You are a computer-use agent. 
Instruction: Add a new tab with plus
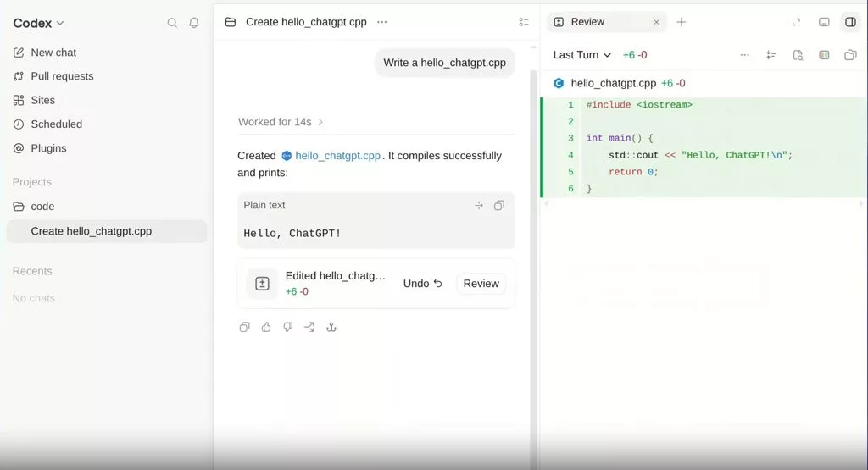(682, 22)
